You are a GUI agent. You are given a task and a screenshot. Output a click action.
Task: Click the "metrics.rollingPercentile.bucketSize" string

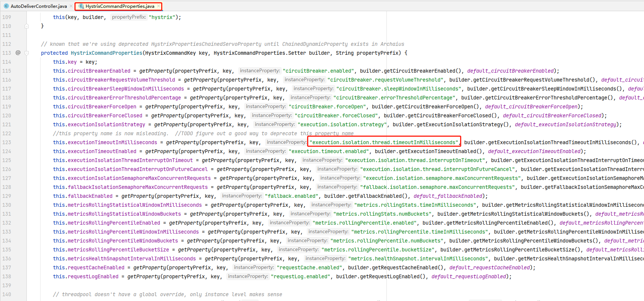378,250
